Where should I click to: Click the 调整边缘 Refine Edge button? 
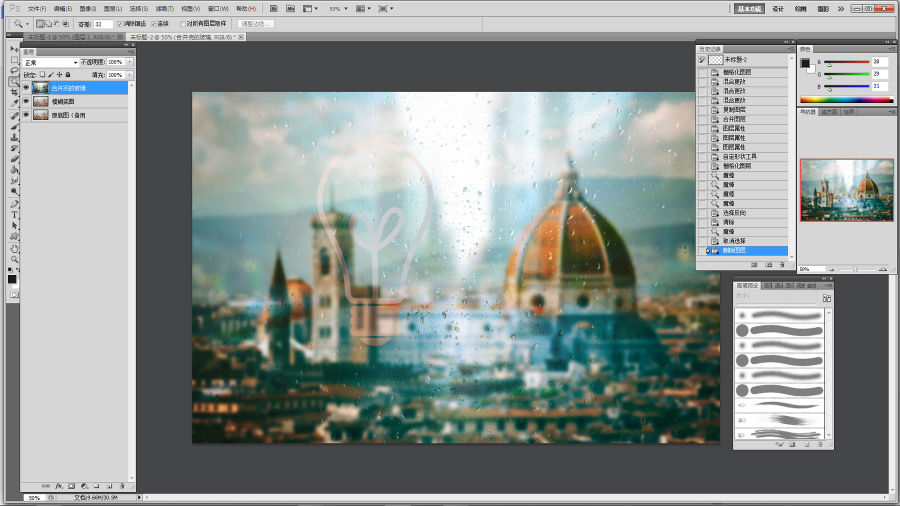tap(256, 23)
